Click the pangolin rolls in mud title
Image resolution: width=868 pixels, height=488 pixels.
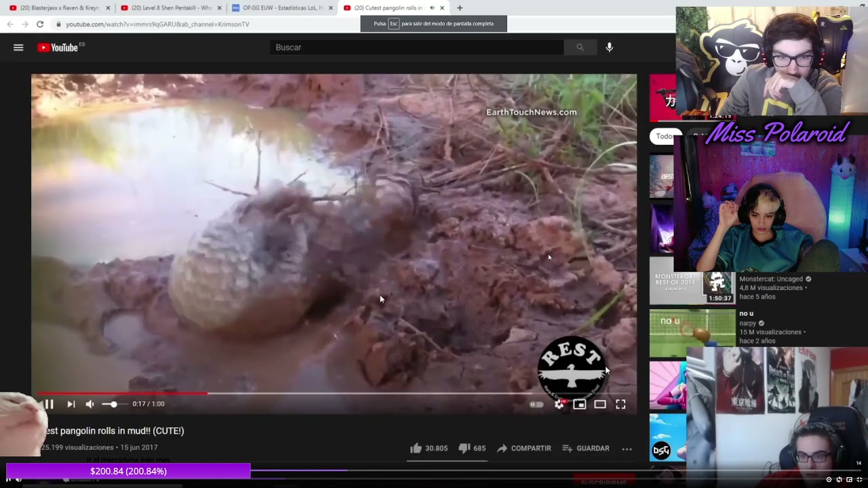coord(114,431)
